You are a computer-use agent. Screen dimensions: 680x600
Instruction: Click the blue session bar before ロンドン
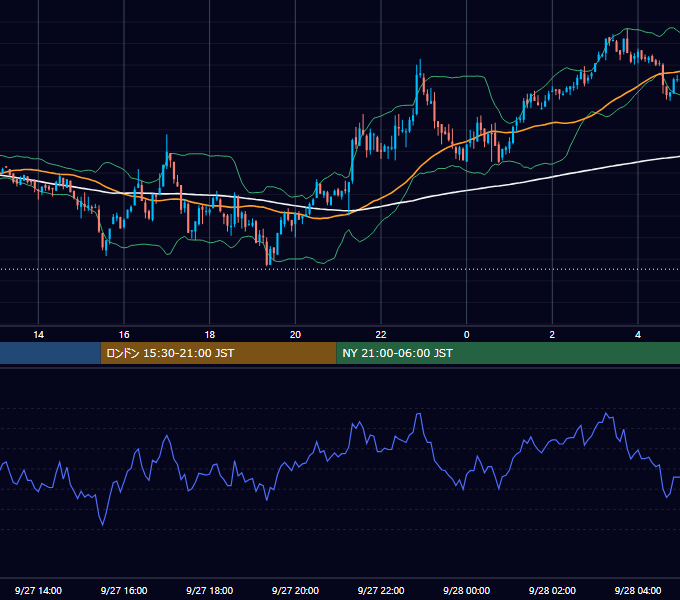pyautogui.click(x=50, y=353)
